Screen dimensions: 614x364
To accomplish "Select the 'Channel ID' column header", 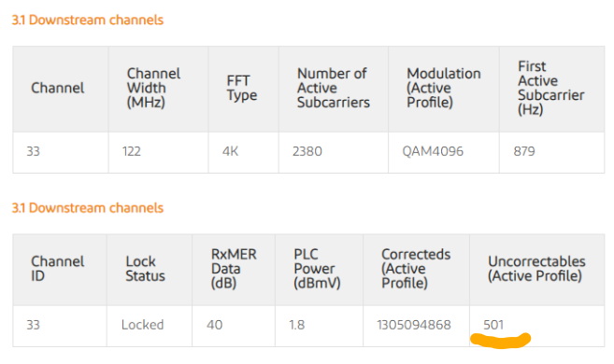I will pyautogui.click(x=58, y=269).
